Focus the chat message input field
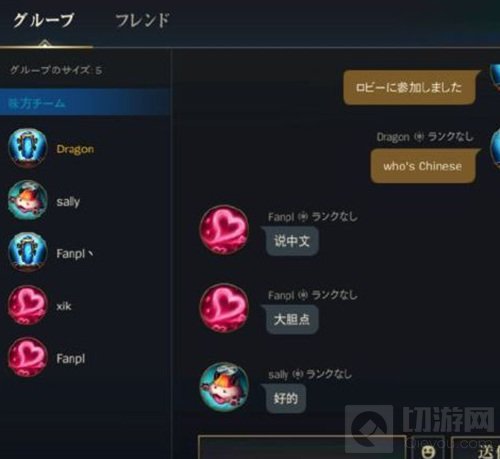 pos(302,447)
